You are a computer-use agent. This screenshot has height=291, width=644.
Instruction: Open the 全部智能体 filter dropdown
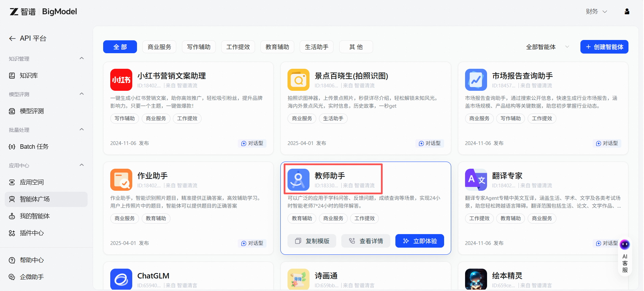(547, 47)
